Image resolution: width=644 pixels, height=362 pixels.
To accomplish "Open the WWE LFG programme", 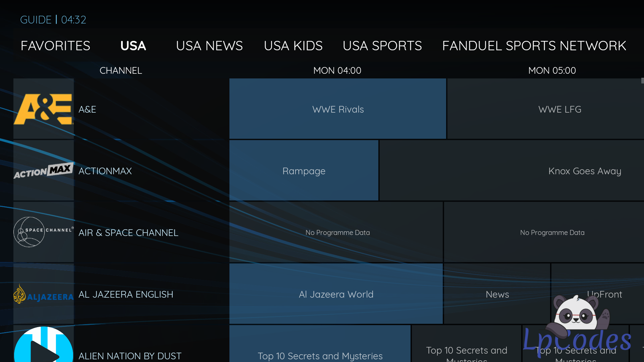I will click(546, 109).
